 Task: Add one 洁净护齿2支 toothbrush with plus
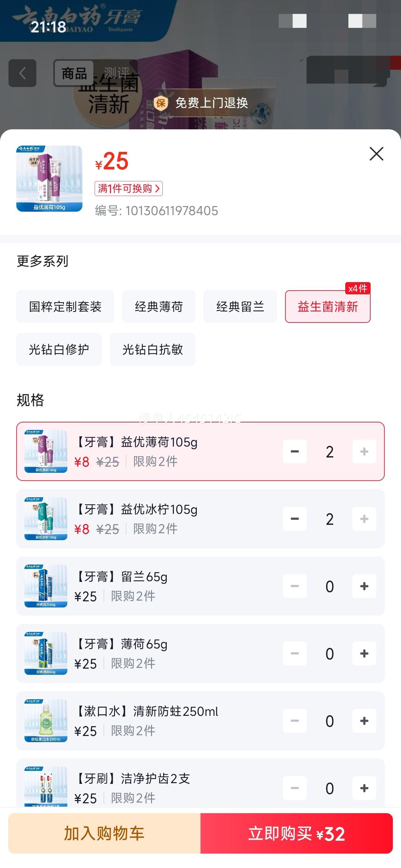364,788
